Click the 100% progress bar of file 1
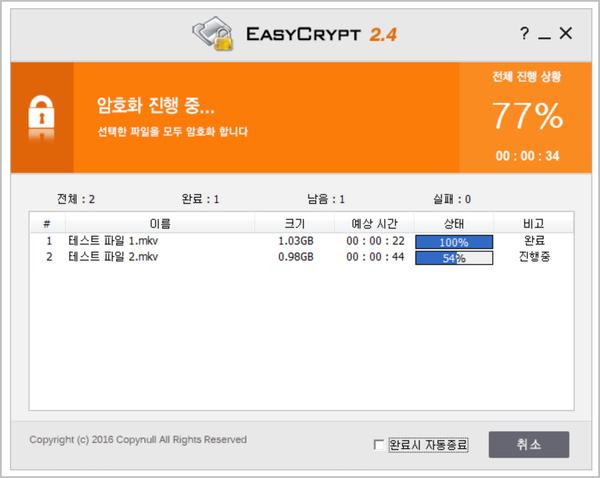The width and height of the screenshot is (600, 478). point(454,242)
